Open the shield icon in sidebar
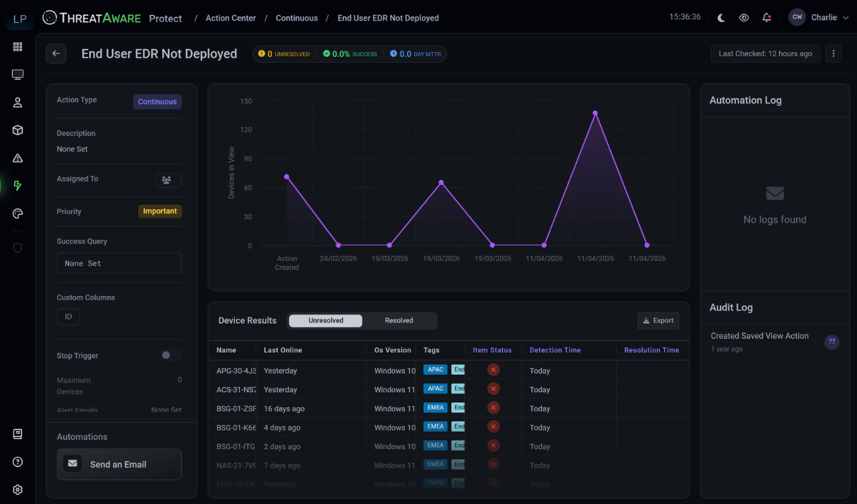This screenshot has height=504, width=857. (18, 248)
